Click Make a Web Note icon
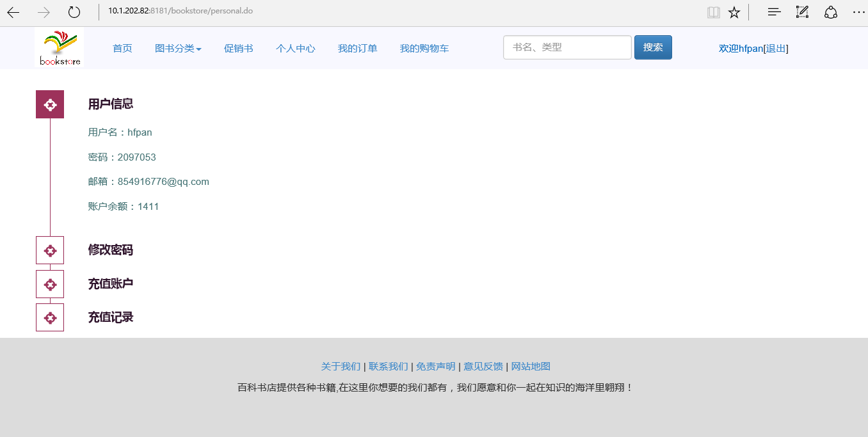Viewport: 868px width, 437px height. (802, 12)
